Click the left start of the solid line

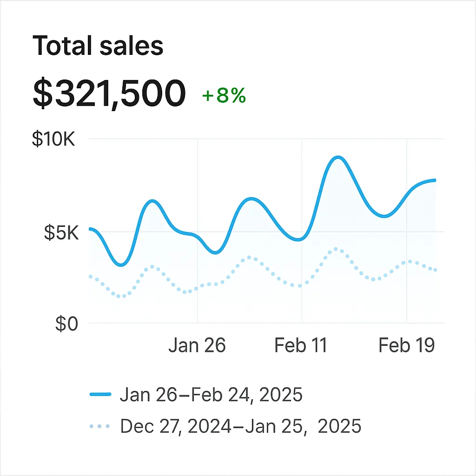point(89,229)
